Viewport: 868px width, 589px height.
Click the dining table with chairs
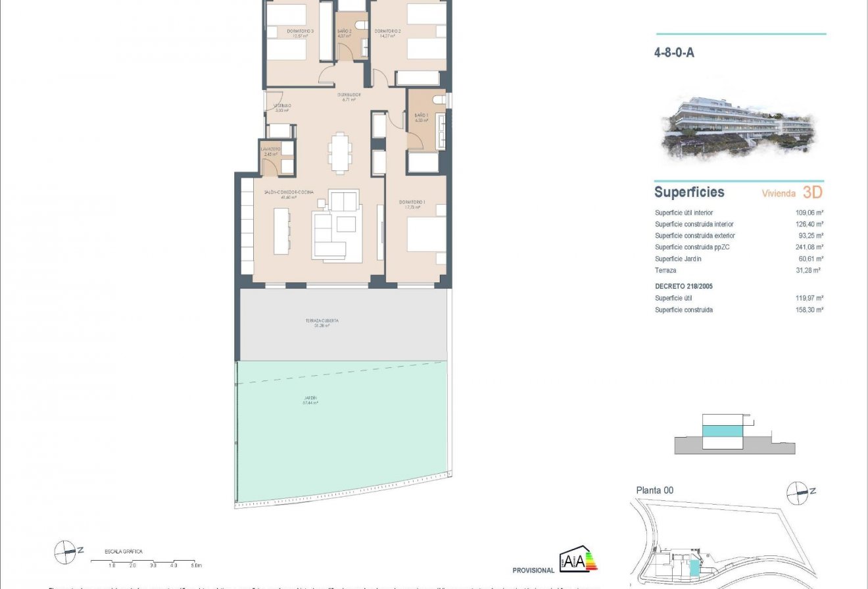[339, 153]
